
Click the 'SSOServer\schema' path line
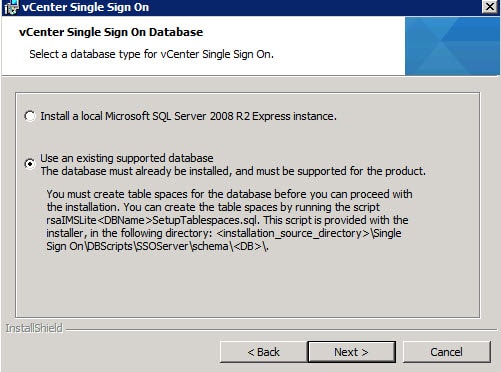157,246
